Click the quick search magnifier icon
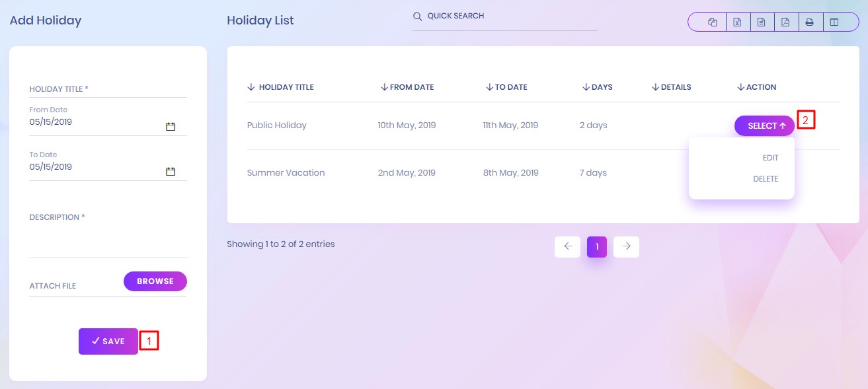The width and height of the screenshot is (868, 389). point(417,17)
